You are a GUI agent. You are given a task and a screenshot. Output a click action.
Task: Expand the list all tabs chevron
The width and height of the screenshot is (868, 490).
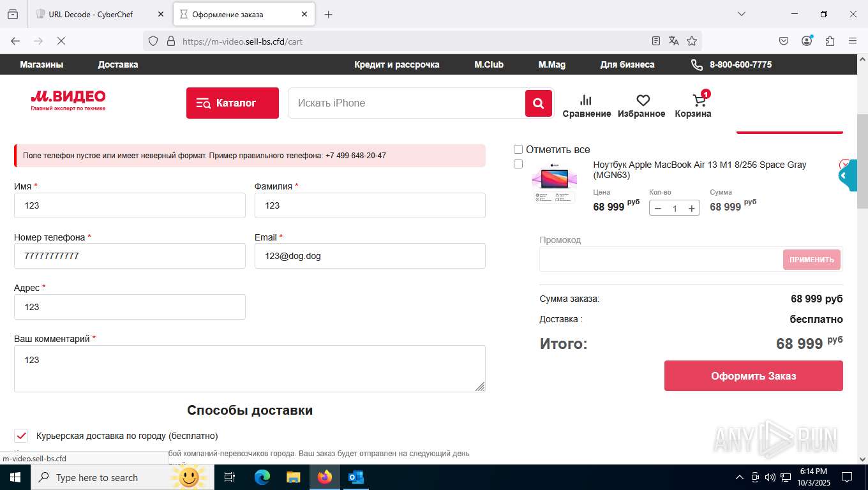(742, 14)
